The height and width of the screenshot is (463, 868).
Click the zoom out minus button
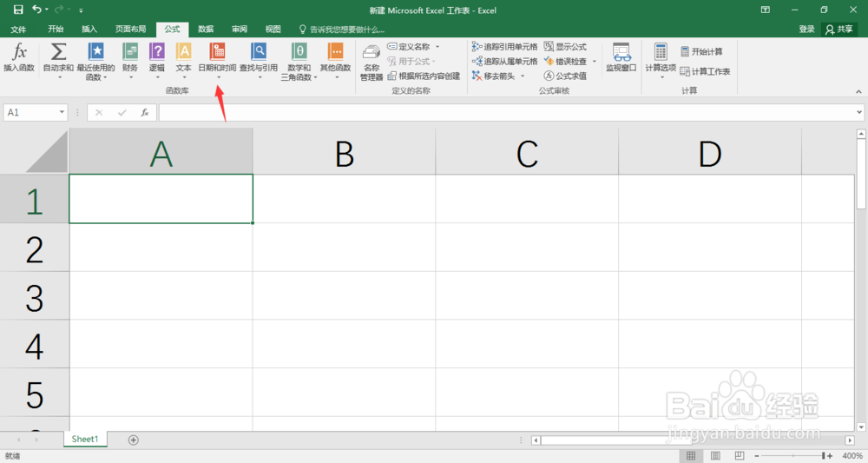(757, 456)
